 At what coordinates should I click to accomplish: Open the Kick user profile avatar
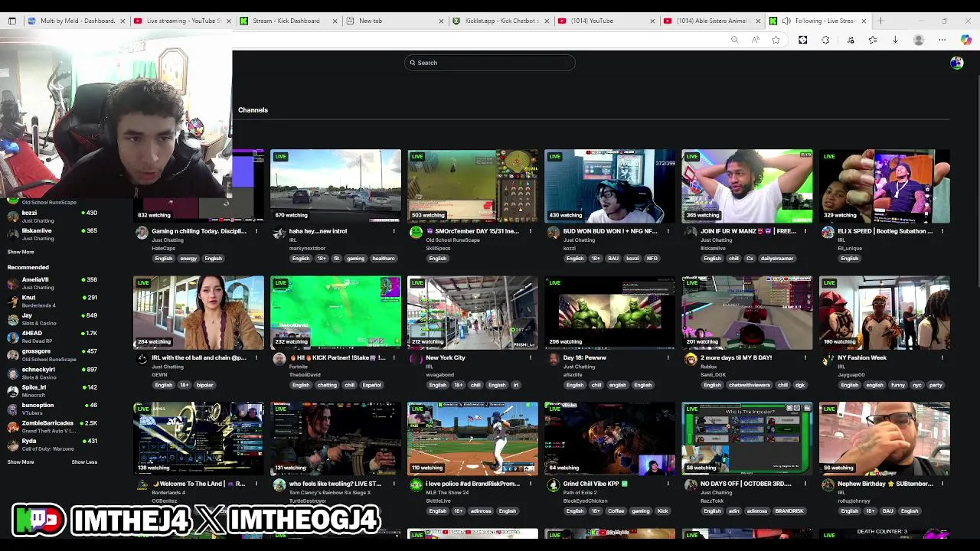956,63
